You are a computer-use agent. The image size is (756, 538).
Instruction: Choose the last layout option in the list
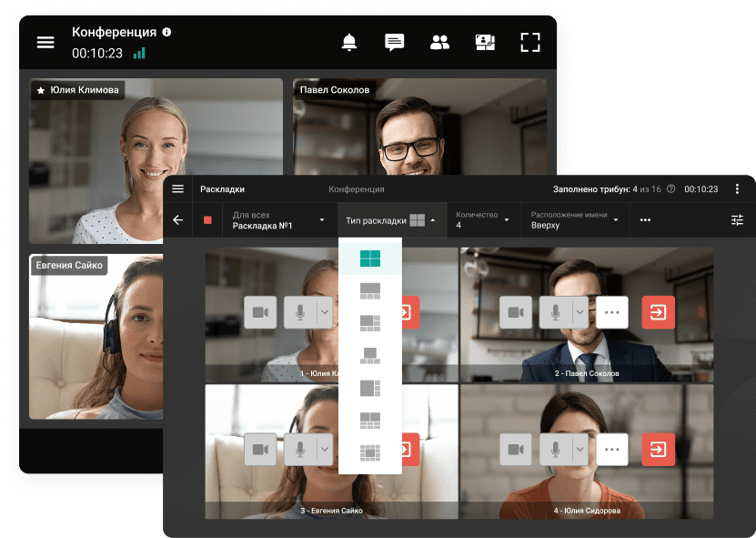click(x=369, y=452)
